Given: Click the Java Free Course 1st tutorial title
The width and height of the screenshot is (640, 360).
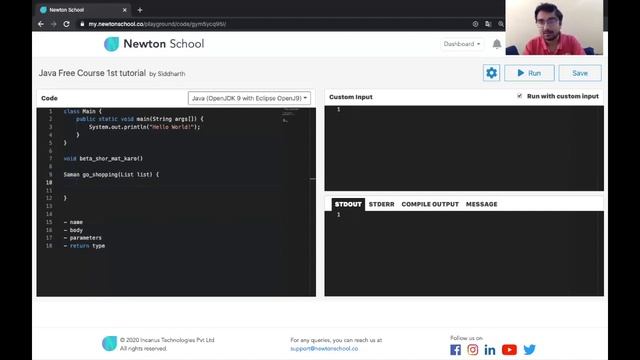Looking at the screenshot, I should [92, 73].
